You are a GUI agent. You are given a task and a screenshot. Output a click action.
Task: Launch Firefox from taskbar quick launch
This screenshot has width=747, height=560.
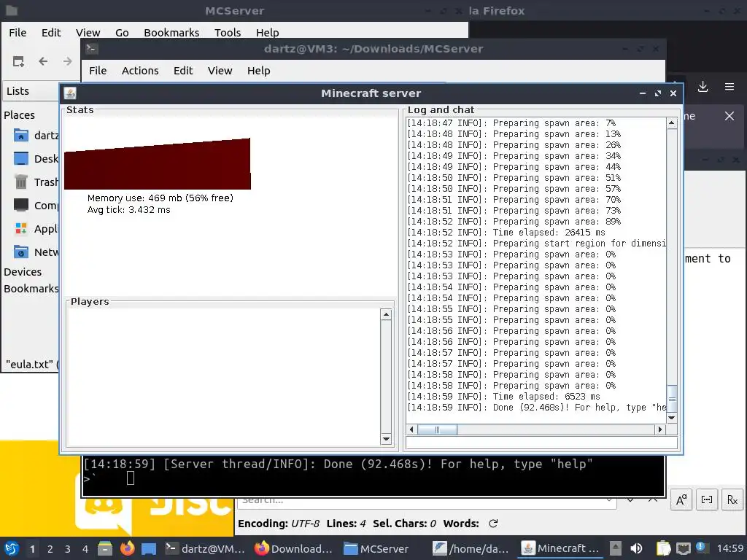click(x=127, y=548)
